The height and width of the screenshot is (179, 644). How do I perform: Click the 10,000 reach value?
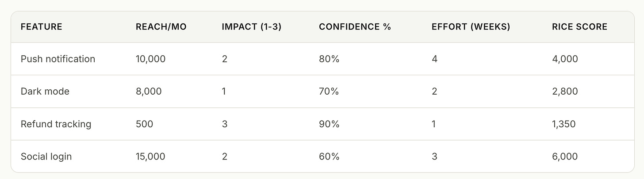150,59
